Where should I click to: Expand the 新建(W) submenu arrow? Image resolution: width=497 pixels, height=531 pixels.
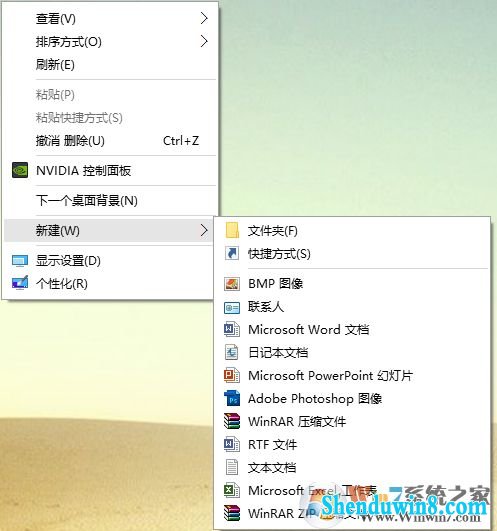click(x=204, y=230)
